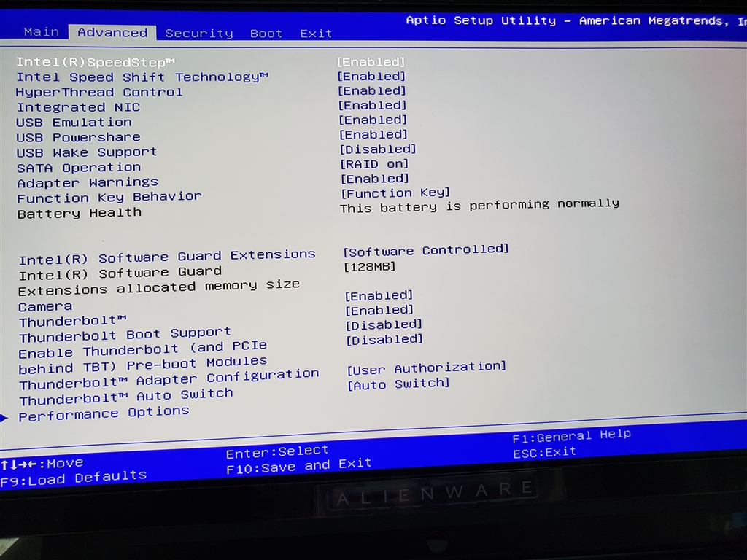This screenshot has width=747, height=560.
Task: Switch to the Main tab
Action: pyautogui.click(x=42, y=32)
